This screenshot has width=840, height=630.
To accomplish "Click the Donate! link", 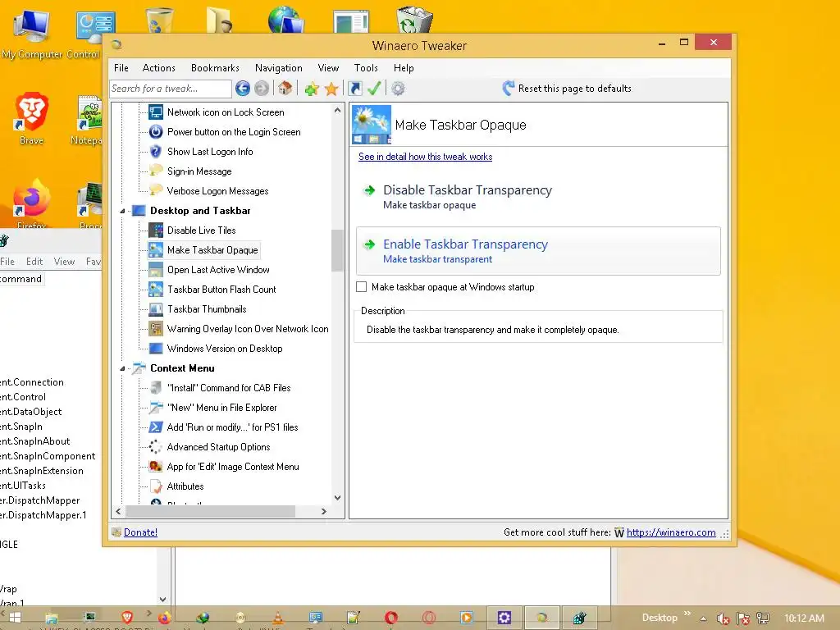I will [x=140, y=532].
